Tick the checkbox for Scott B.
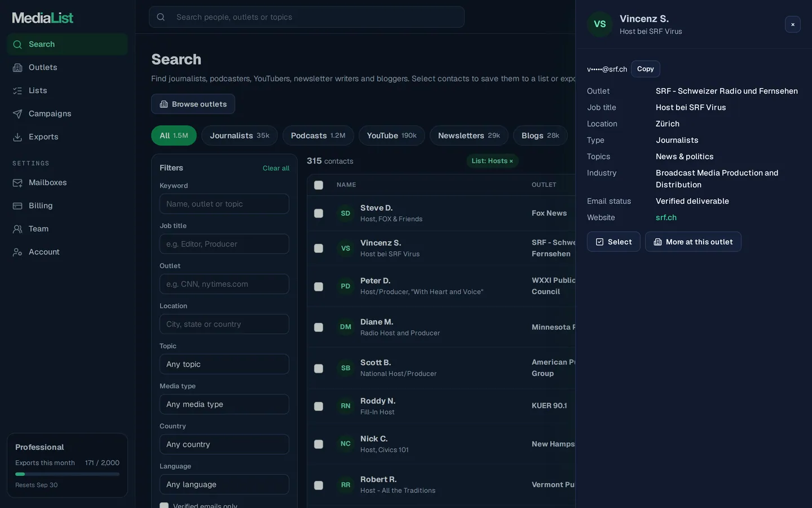This screenshot has height=508, width=812. point(319,369)
